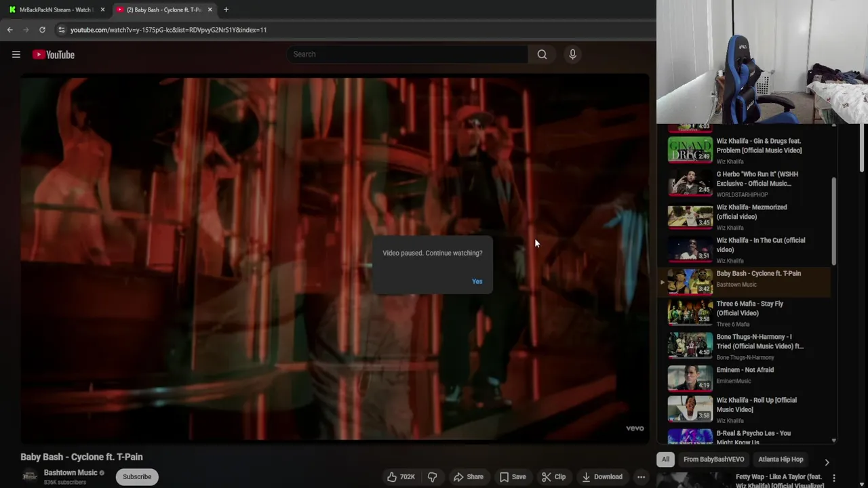This screenshot has height=488, width=868.
Task: Share the Baby Bash video
Action: click(x=468, y=476)
